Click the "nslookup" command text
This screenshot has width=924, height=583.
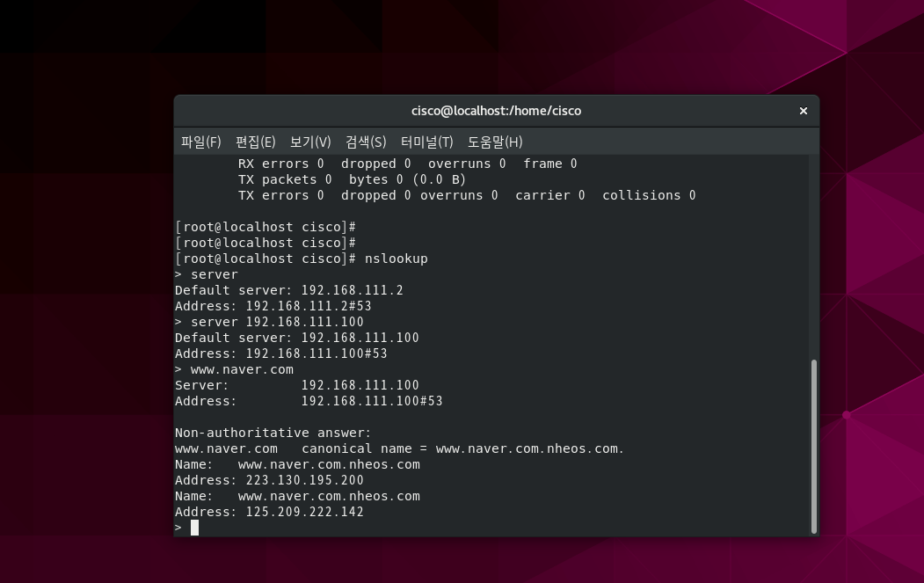(x=396, y=259)
